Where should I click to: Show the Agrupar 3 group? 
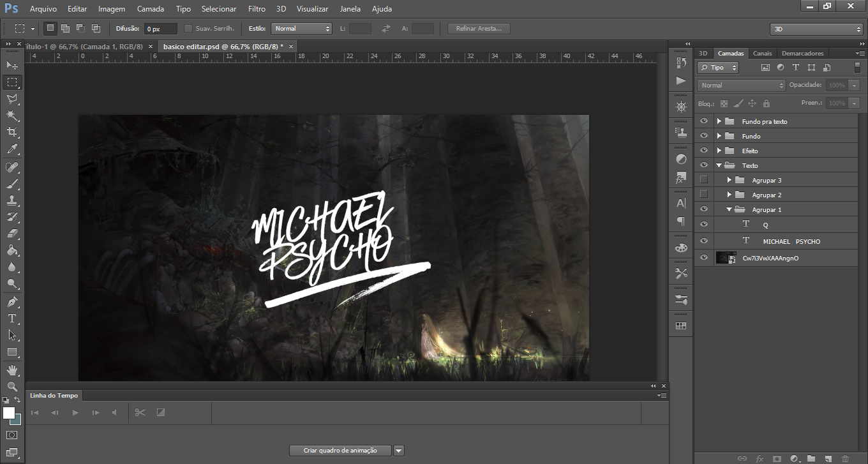tap(704, 180)
